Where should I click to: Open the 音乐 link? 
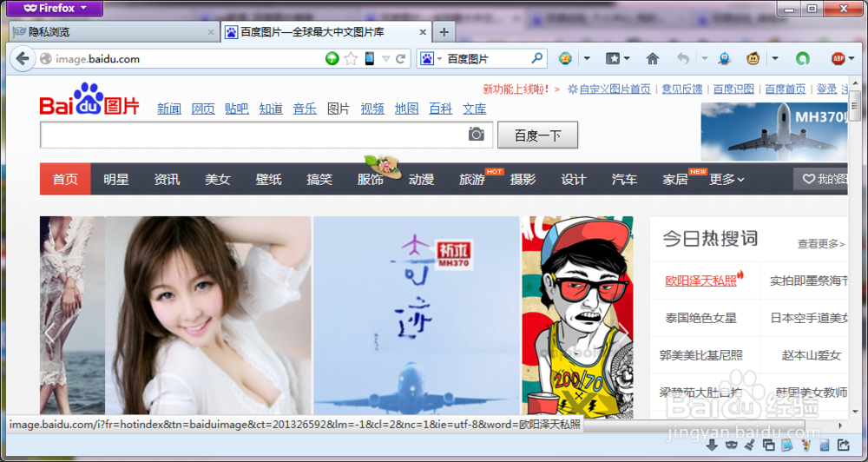click(x=305, y=109)
